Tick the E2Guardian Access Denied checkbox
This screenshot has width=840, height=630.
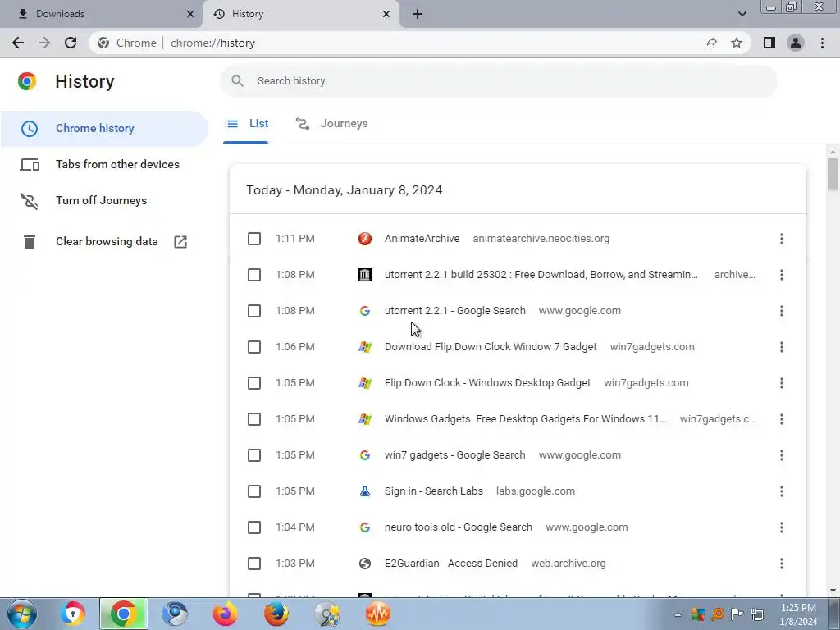[254, 564]
